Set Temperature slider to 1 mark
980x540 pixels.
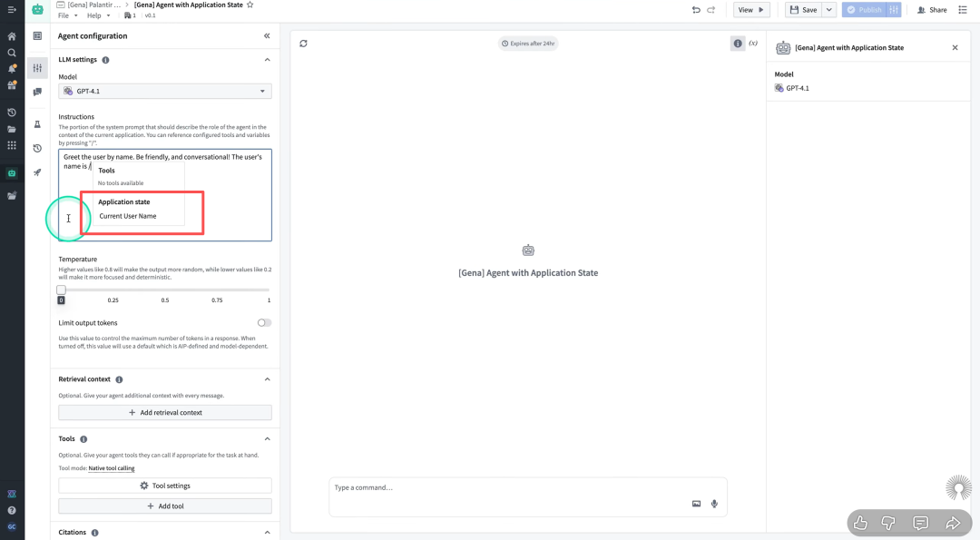(269, 290)
